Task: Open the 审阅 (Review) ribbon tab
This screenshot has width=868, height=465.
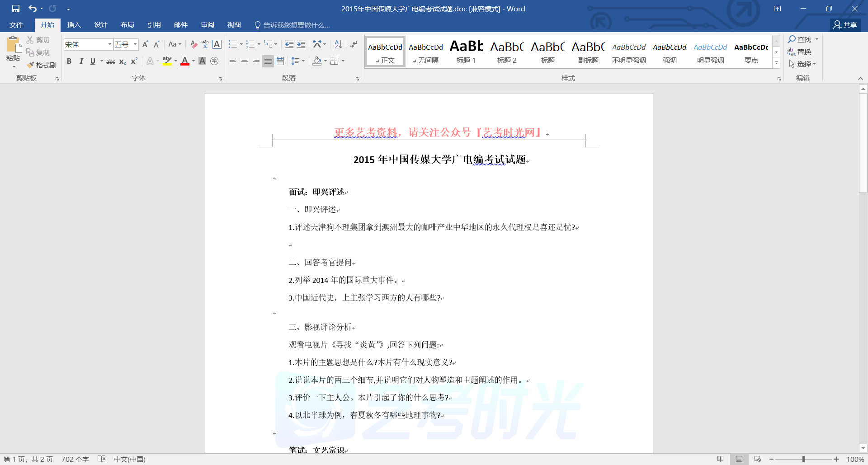Action: [208, 25]
